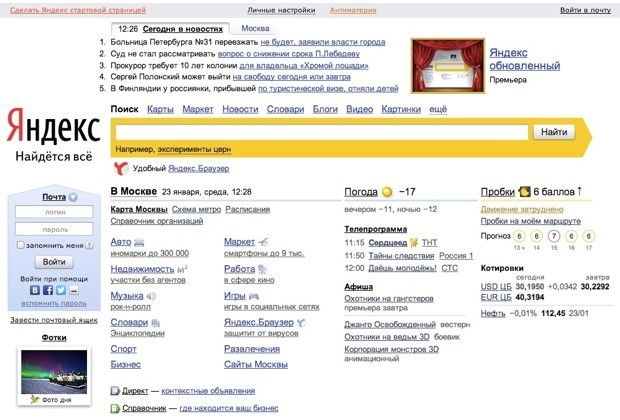Click the traffic light Пробки icon
Viewport: 620px width, 420px height.
[x=524, y=192]
